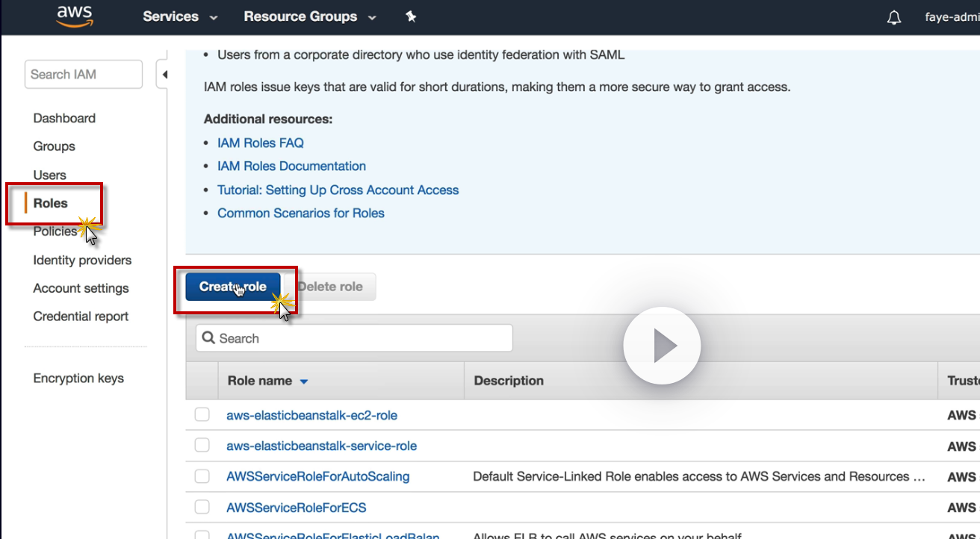
Task: View the Credential report
Action: click(x=81, y=317)
